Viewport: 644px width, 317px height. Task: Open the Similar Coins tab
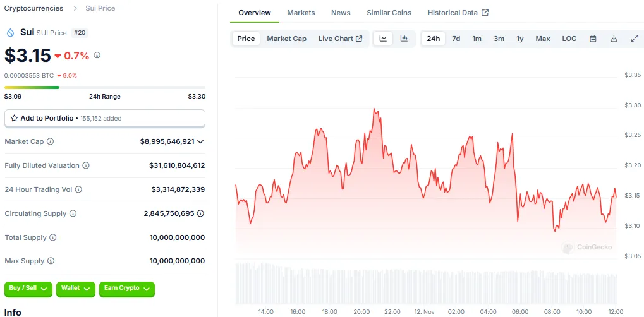(389, 13)
